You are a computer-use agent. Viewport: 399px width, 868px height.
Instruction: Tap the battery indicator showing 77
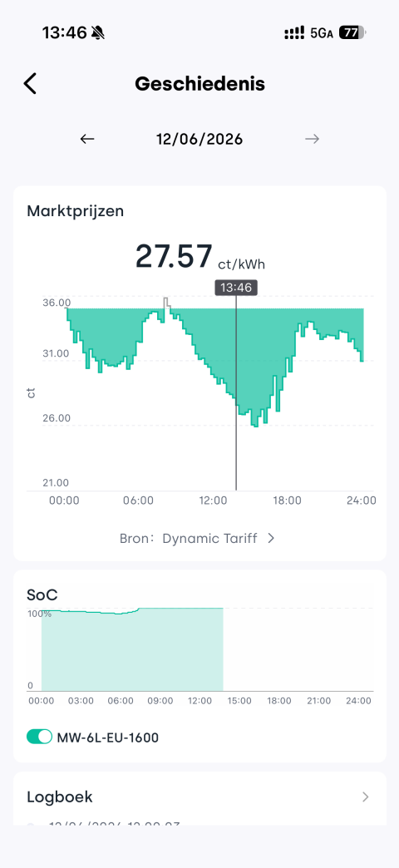(352, 33)
